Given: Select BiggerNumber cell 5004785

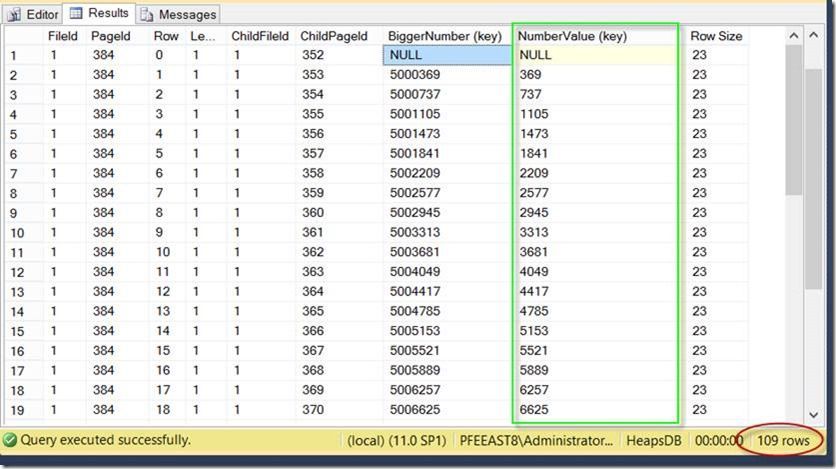Looking at the screenshot, I should 447,311.
